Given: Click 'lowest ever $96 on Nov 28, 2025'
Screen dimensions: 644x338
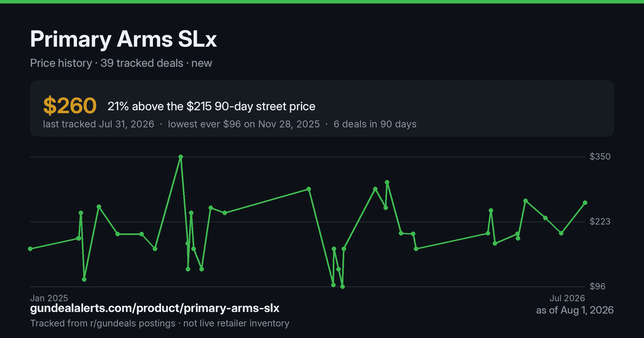Looking at the screenshot, I should [x=244, y=124].
